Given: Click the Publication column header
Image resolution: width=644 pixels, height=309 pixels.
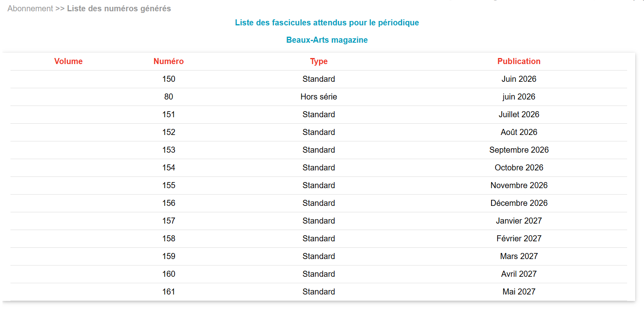Looking at the screenshot, I should pos(519,61).
